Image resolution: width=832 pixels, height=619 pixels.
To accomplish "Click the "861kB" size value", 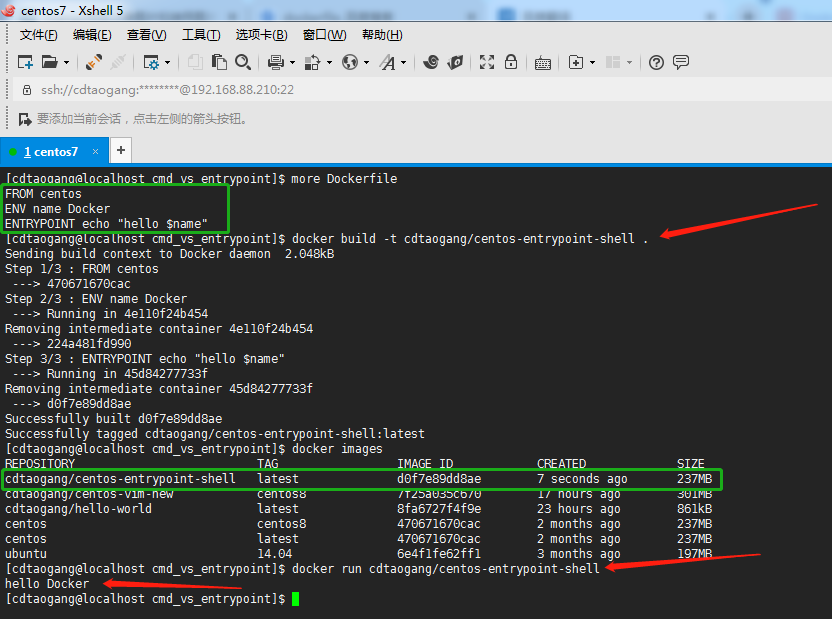I will pos(695,509).
